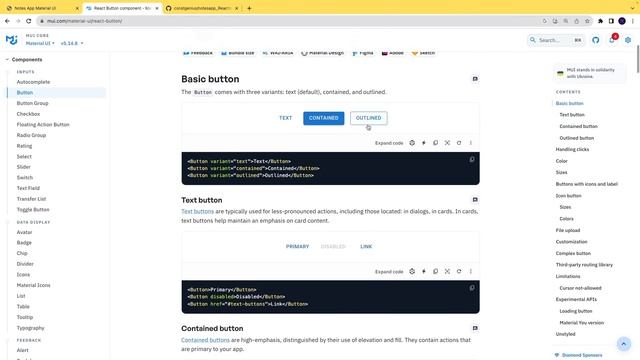
Task: Follow the Contained buttons hyperlink
Action: coord(205,340)
